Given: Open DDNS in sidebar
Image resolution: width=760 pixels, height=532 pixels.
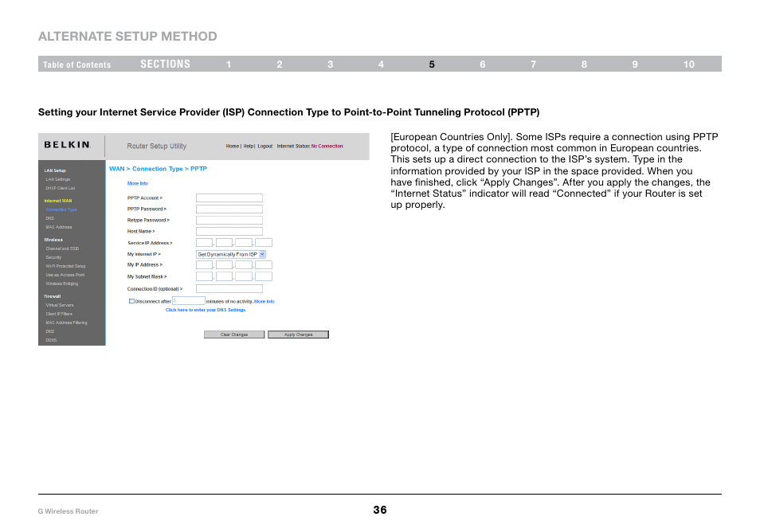Looking at the screenshot, I should (51, 340).
